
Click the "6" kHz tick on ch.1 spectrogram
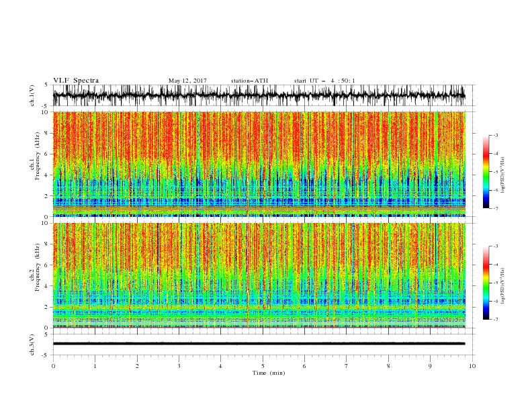click(x=47, y=154)
